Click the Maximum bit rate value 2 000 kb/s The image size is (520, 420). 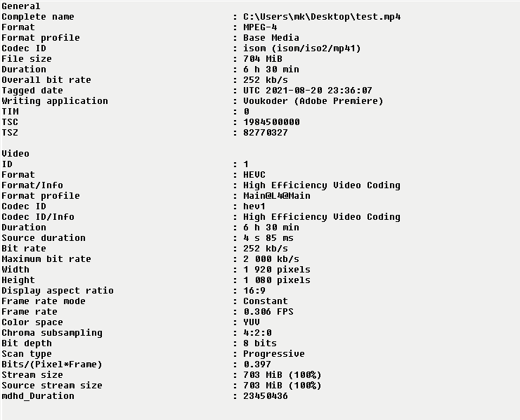click(271, 259)
